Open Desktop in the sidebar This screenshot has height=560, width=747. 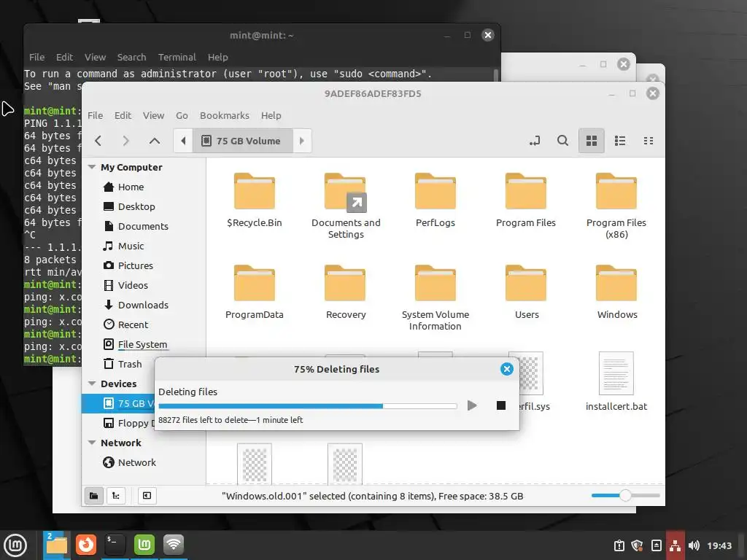(x=144, y=206)
